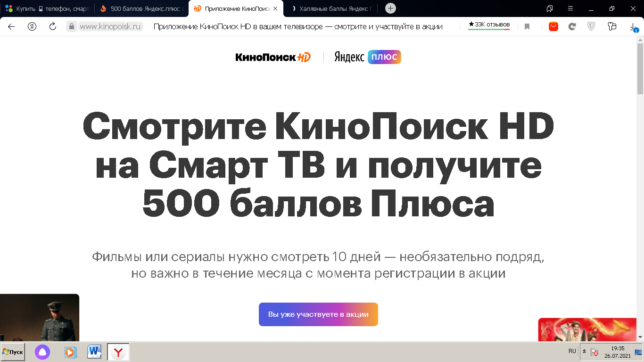Click the Яндекс Плюс logo
The height and width of the screenshot is (362, 644).
pyautogui.click(x=368, y=57)
